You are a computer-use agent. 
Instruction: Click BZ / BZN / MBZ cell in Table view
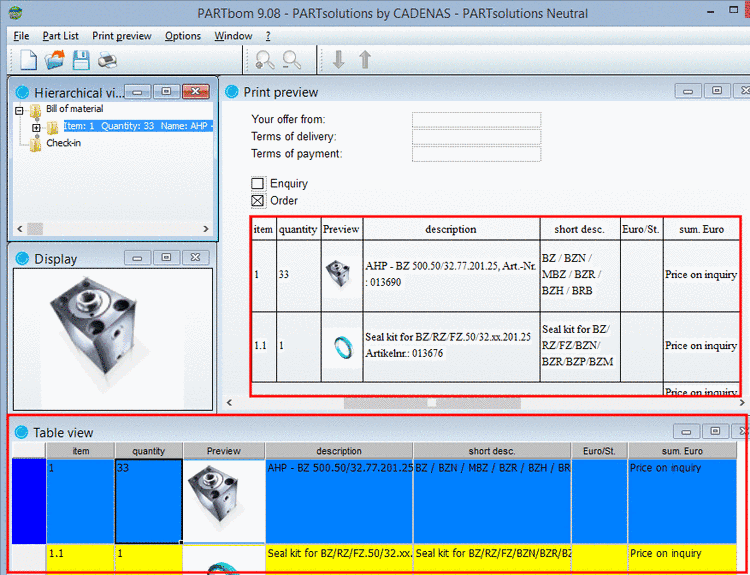pyautogui.click(x=492, y=501)
